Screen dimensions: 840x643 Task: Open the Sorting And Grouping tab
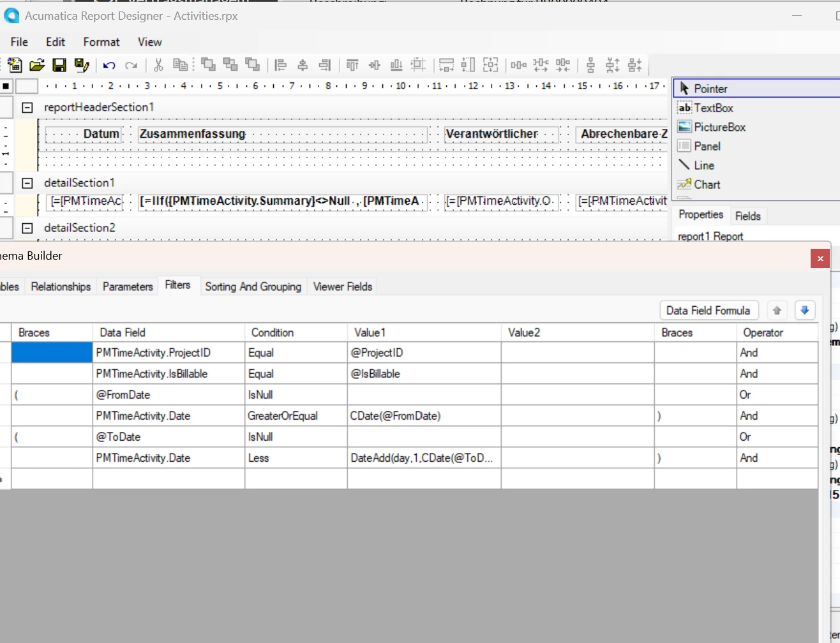click(x=253, y=287)
